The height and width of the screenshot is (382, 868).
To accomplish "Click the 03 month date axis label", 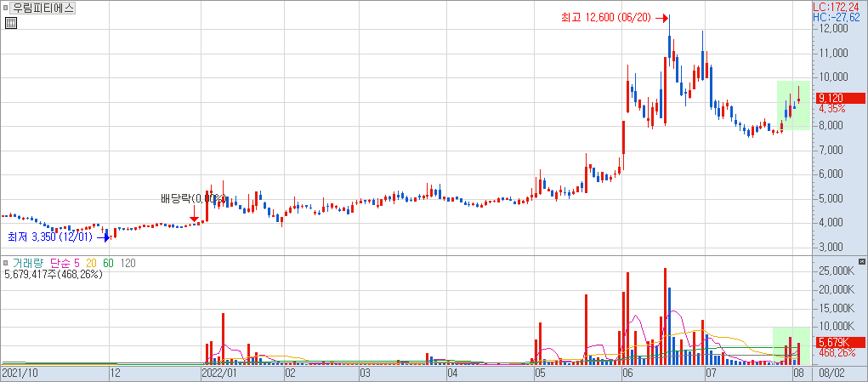I will [366, 373].
